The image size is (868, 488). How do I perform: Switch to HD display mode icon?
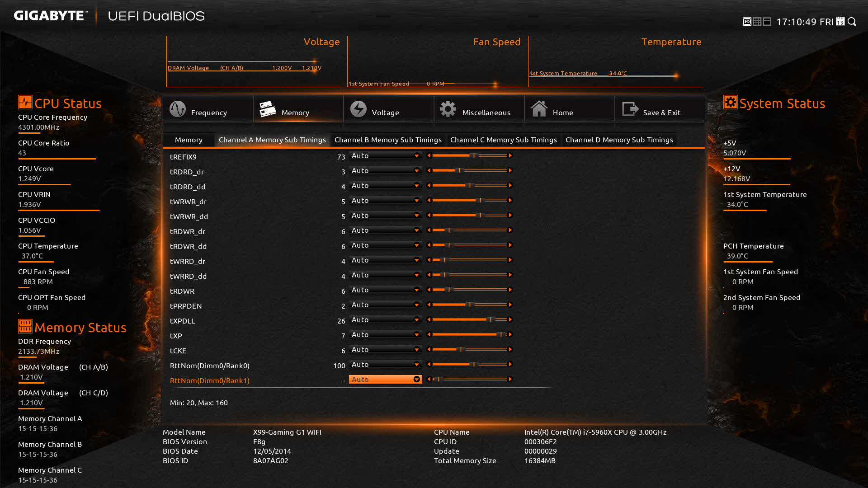pos(747,22)
